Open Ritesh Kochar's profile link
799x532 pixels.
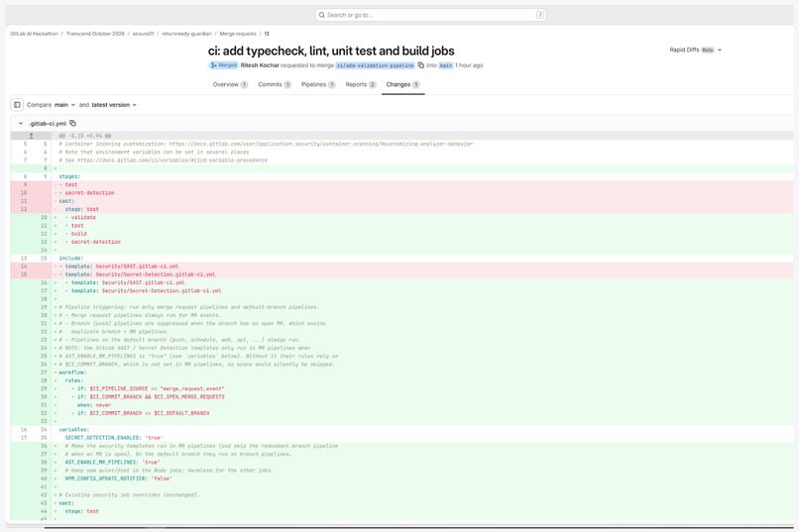260,65
